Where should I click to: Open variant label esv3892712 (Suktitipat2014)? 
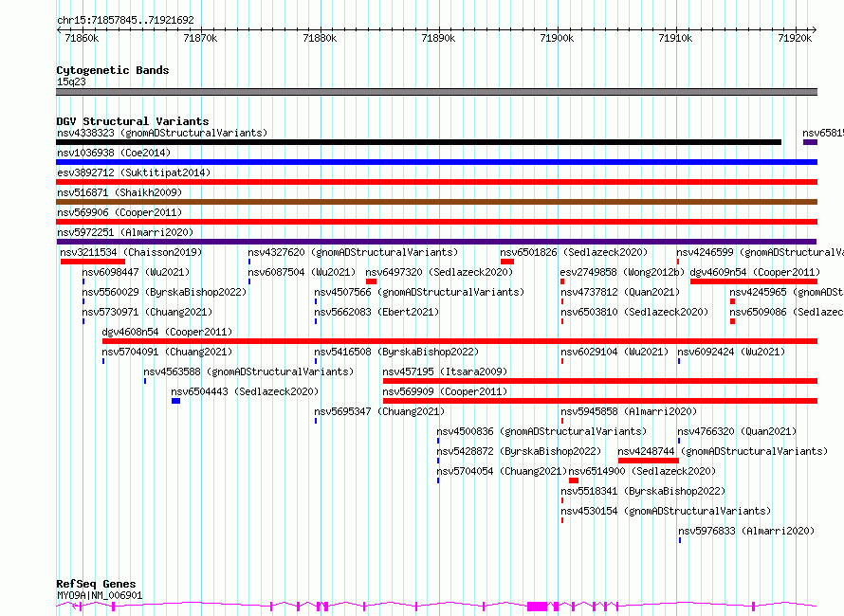[x=134, y=172]
